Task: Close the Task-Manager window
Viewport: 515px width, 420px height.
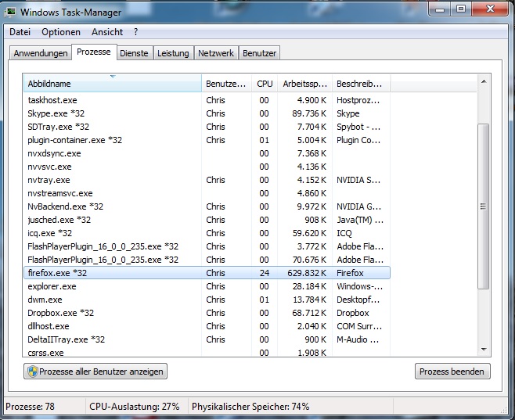Action: [491, 9]
